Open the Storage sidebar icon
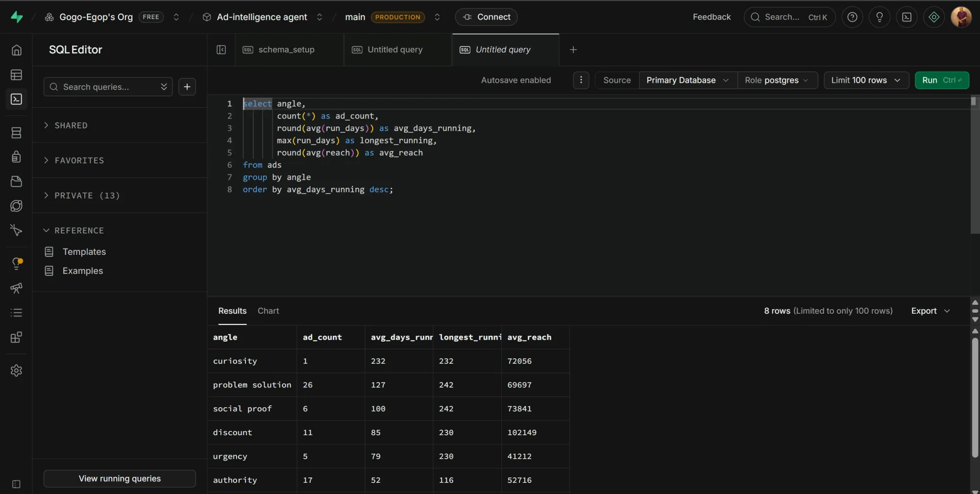980x494 pixels. 17,182
